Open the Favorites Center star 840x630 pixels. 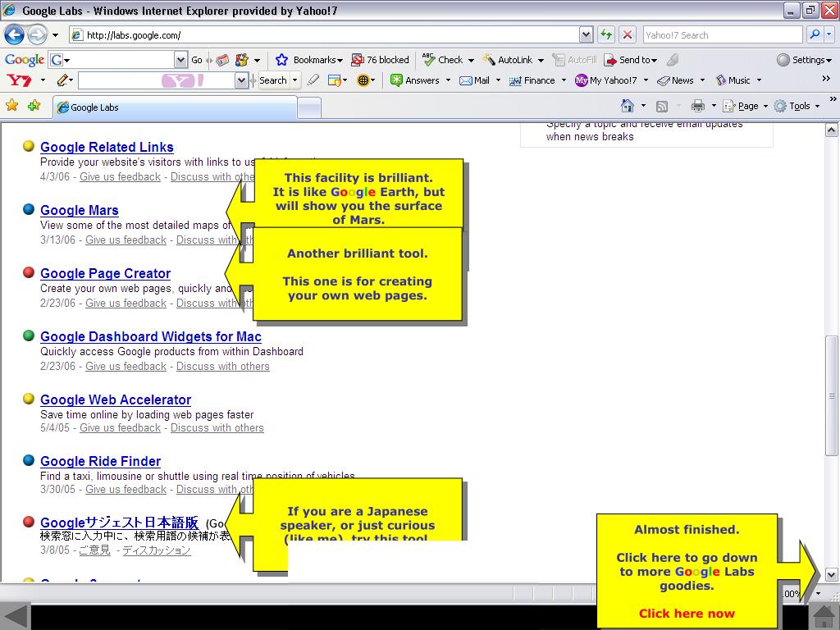(x=11, y=106)
